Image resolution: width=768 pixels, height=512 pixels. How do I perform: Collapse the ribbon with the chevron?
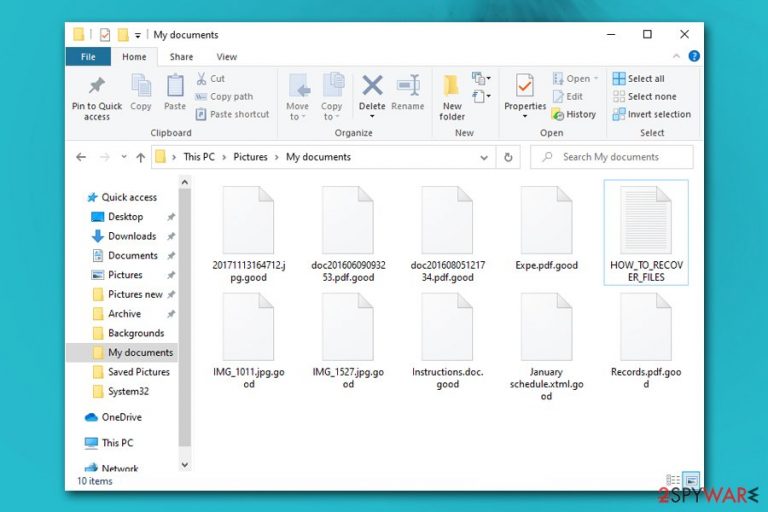676,56
